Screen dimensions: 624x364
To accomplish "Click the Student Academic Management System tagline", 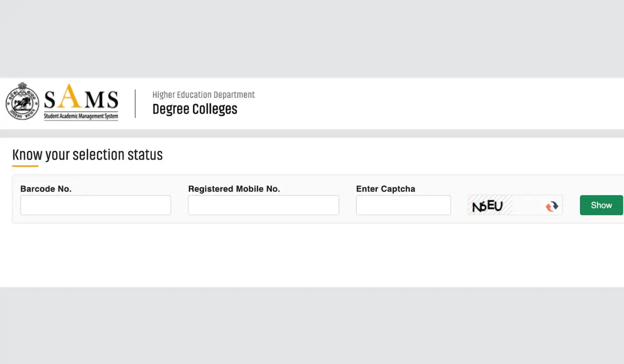I will point(81,116).
